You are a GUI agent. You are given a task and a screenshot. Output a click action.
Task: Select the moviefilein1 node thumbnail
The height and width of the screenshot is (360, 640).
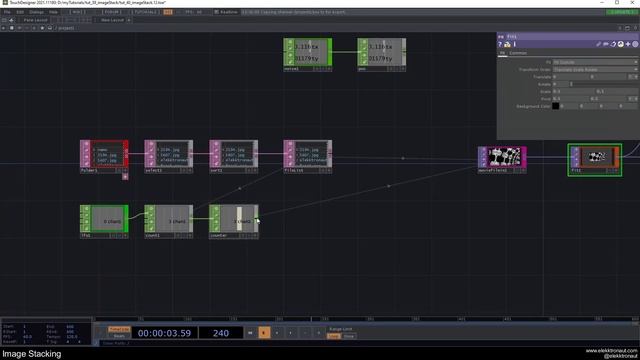[x=505, y=157]
